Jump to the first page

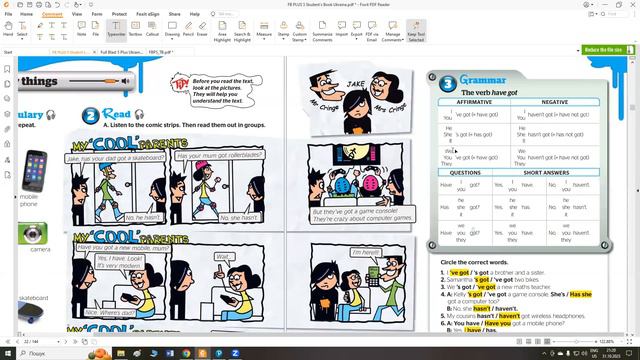pos(8,342)
